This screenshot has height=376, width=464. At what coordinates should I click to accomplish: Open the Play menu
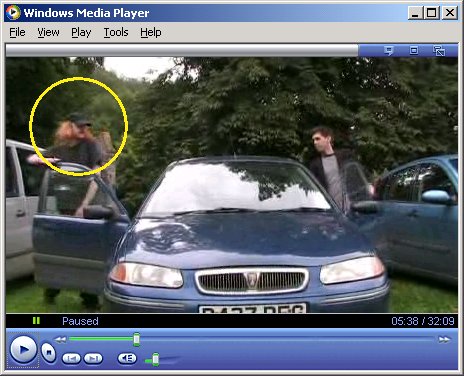81,32
